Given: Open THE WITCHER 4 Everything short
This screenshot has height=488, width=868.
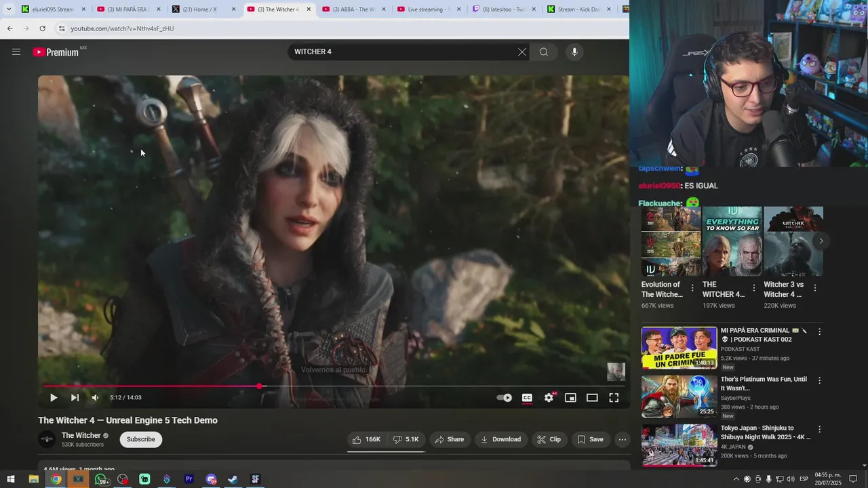Looking at the screenshot, I should 732,241.
